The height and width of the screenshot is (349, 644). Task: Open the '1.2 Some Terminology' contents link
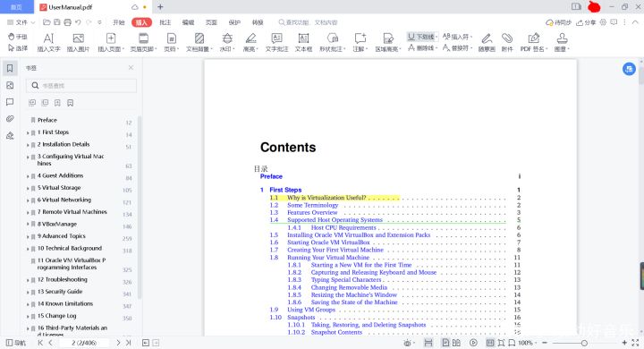point(312,205)
